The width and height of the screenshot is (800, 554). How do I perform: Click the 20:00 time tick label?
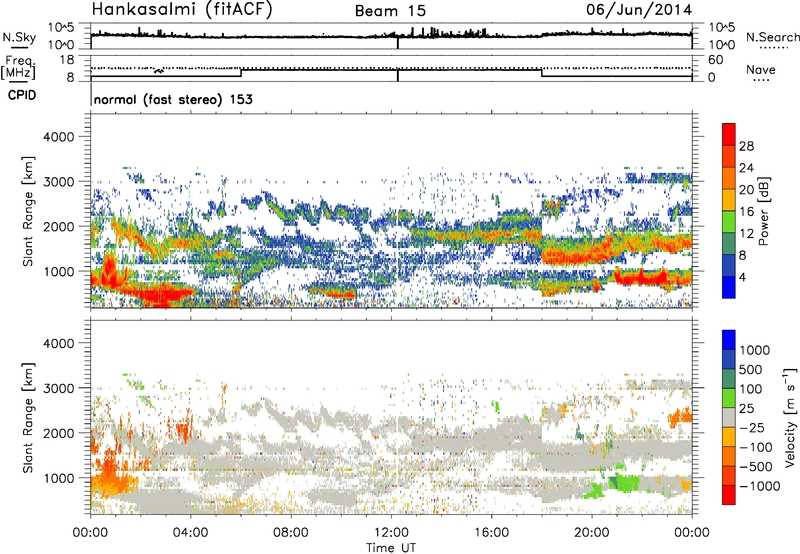[x=591, y=533]
